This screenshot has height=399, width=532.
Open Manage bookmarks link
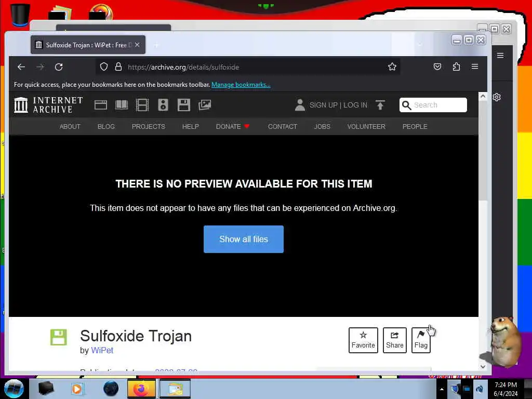click(x=241, y=85)
